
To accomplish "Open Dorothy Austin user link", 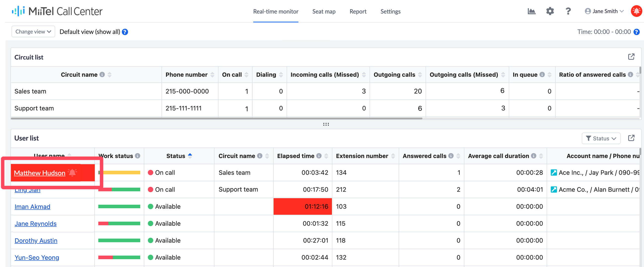I will point(36,241).
